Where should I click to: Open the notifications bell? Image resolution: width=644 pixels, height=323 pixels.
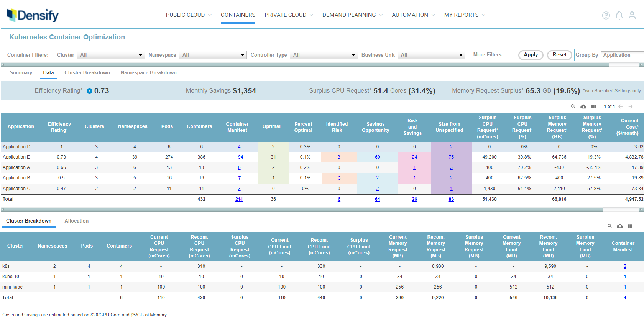[x=619, y=15]
